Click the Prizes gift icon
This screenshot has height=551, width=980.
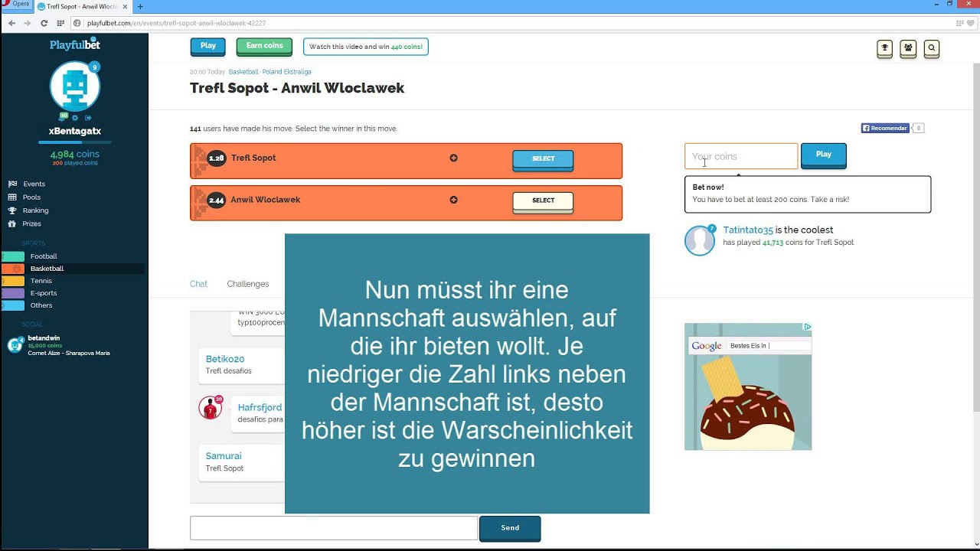[x=12, y=224]
